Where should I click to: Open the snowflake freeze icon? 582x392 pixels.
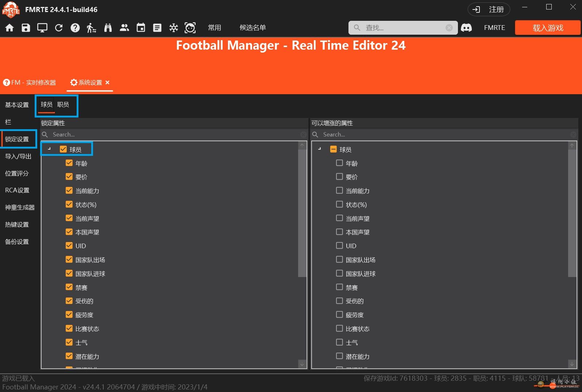[x=174, y=28]
